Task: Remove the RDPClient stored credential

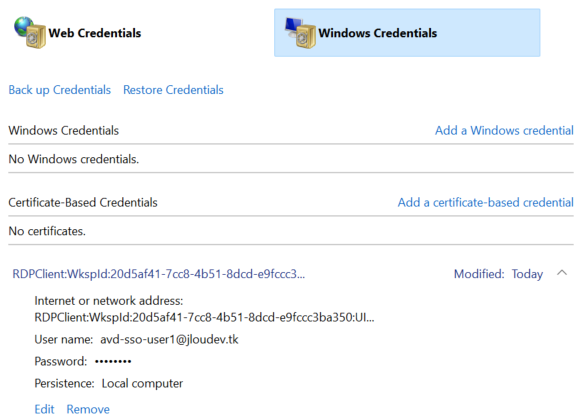Action: pyautogui.click(x=88, y=409)
